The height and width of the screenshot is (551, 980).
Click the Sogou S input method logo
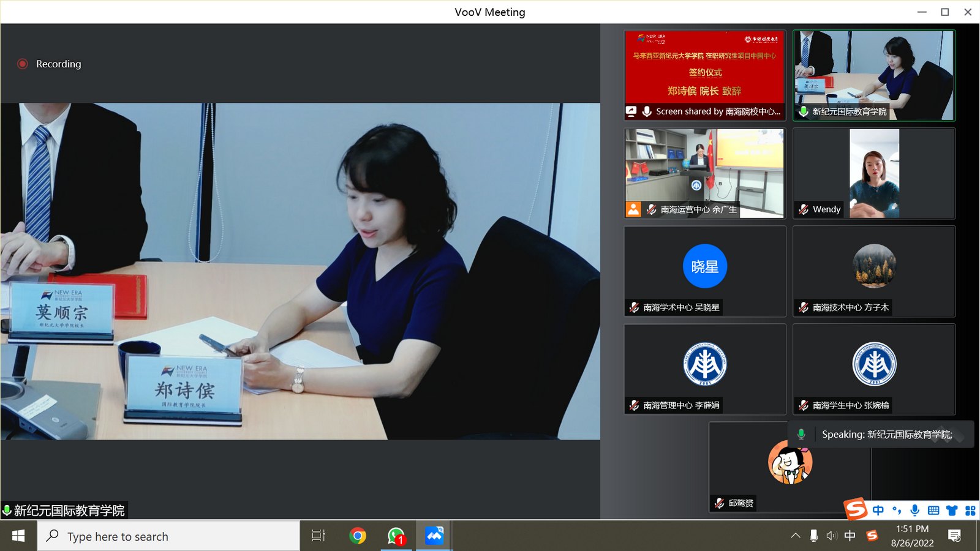[856, 509]
